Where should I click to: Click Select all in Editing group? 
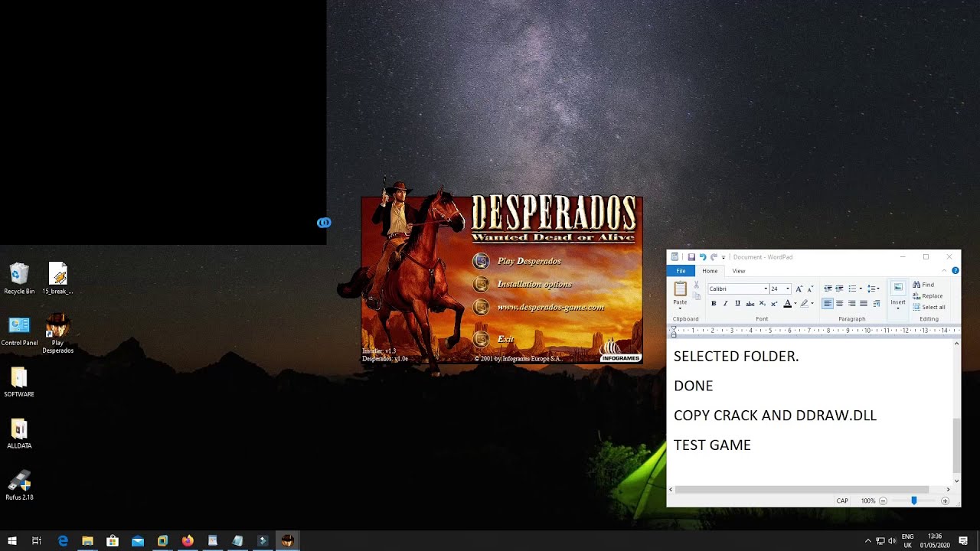click(x=929, y=307)
